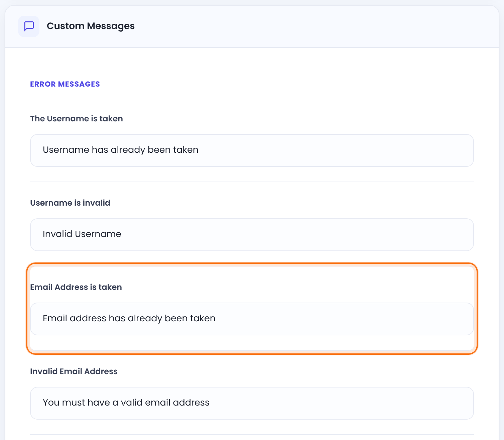Click the "Email Address is taken" label
Screen dimensions: 504x440
(76, 287)
